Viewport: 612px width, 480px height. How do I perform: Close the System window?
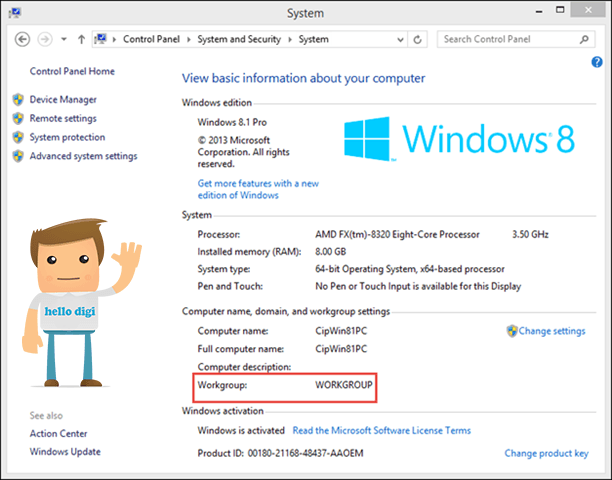click(x=588, y=11)
